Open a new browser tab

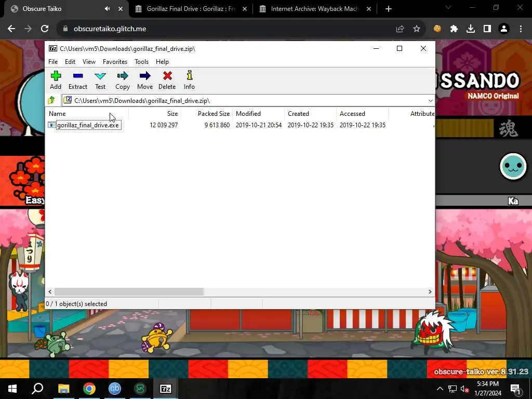pos(389,9)
